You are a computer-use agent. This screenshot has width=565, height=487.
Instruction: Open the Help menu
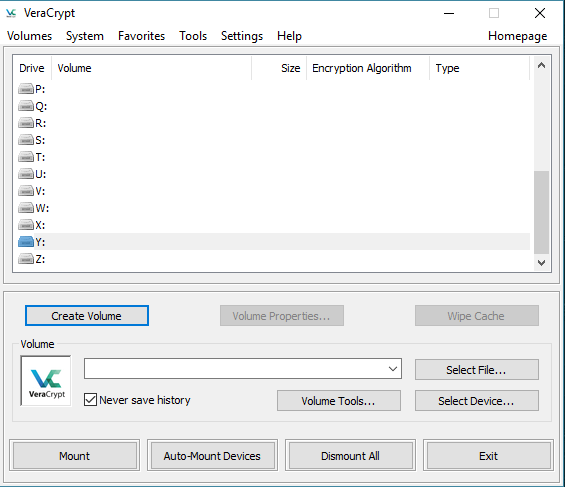click(289, 36)
